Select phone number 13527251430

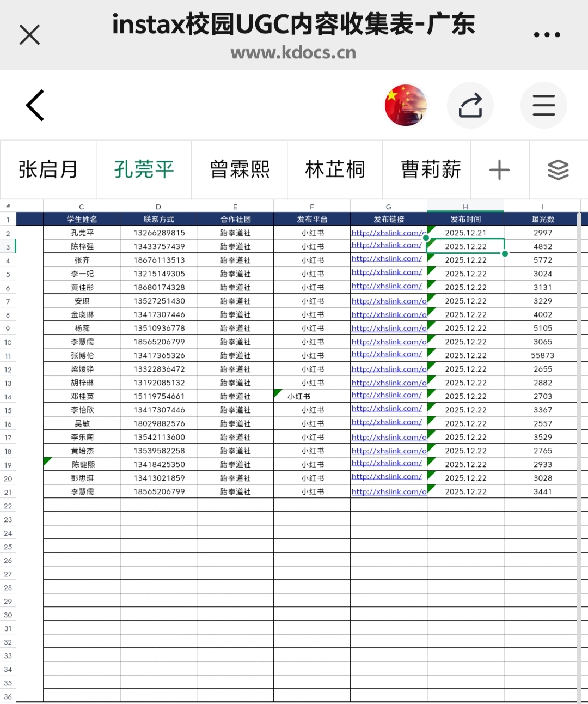[158, 301]
